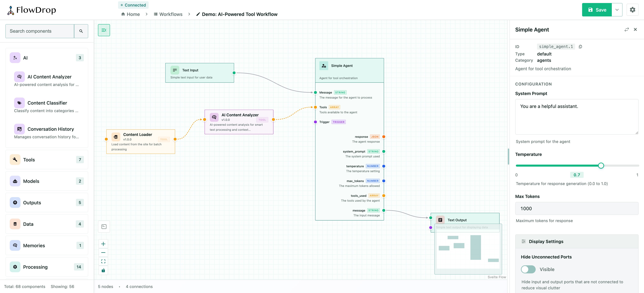
Task: Open the settings gear icon
Action: pyautogui.click(x=632, y=10)
